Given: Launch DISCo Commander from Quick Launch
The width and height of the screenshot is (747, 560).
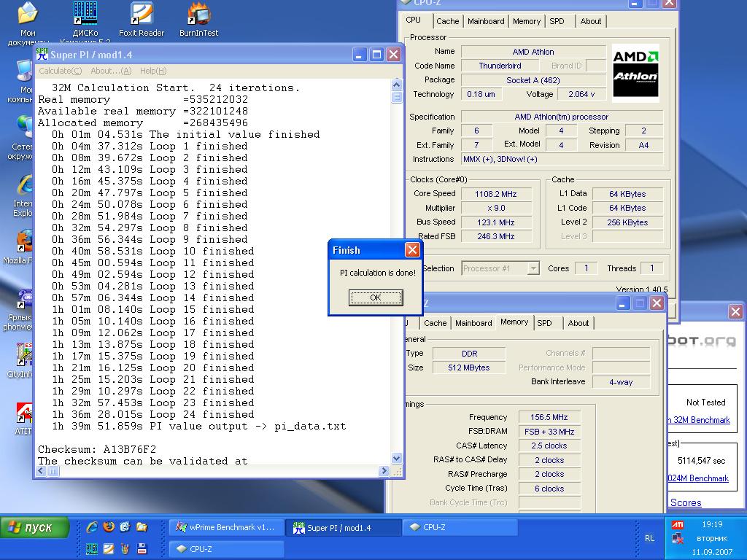Looking at the screenshot, I should point(92,548).
